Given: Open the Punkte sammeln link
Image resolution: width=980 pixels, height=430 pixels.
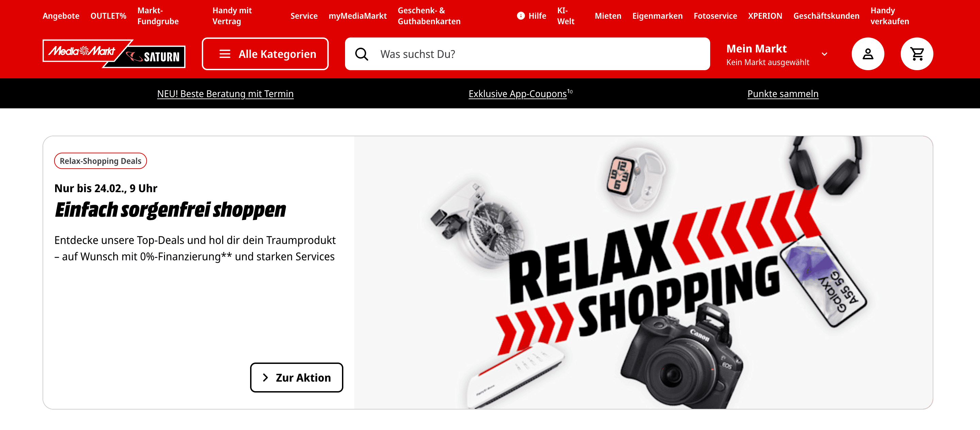Looking at the screenshot, I should point(783,94).
